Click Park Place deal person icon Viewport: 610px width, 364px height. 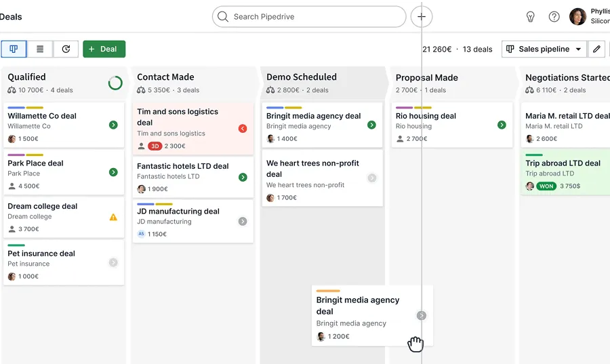click(x=12, y=186)
